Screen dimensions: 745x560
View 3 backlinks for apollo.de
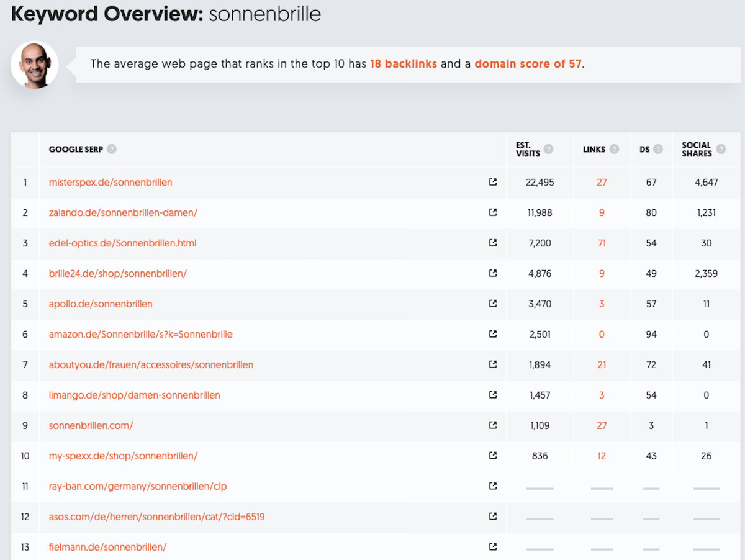coord(602,304)
